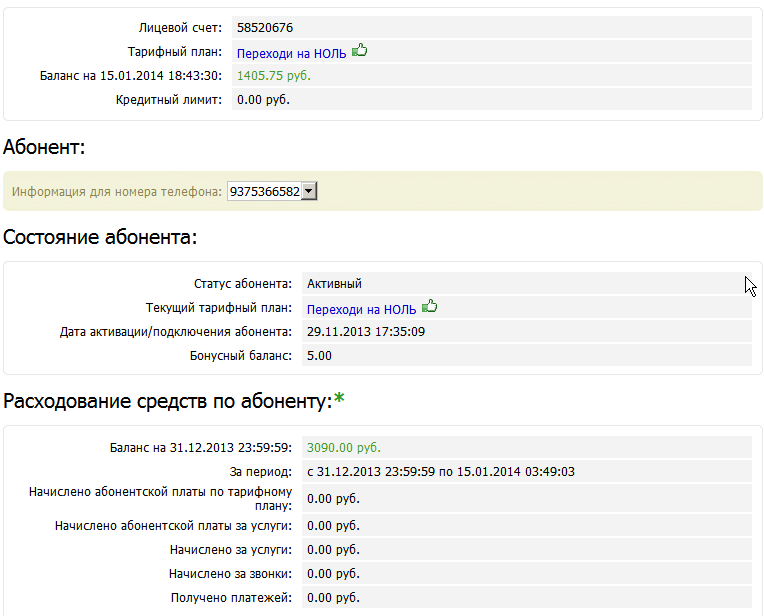Click the Кредитный лимит value field
The height and width of the screenshot is (616, 764).
click(263, 99)
